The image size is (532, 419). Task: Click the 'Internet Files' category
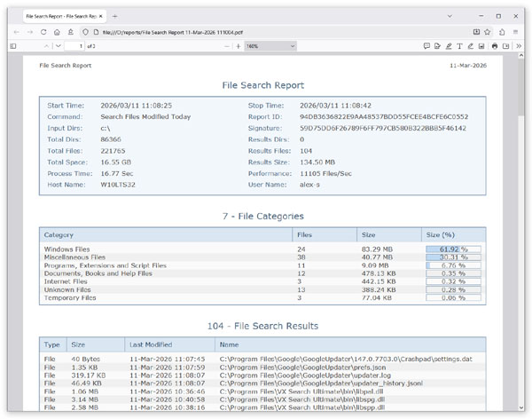(x=66, y=281)
